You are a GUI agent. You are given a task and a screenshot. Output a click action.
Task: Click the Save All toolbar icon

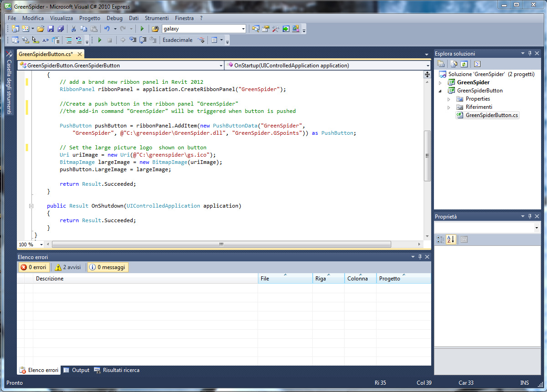coord(61,29)
